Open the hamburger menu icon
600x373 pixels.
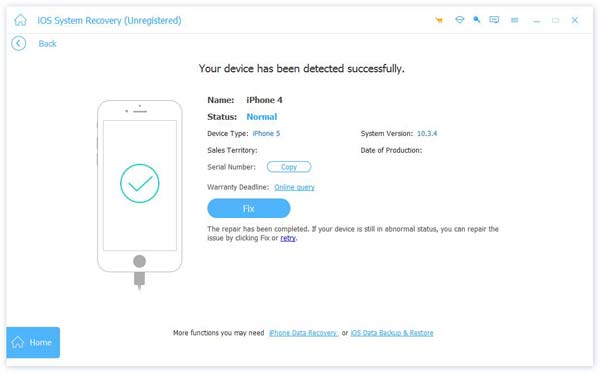[x=515, y=20]
